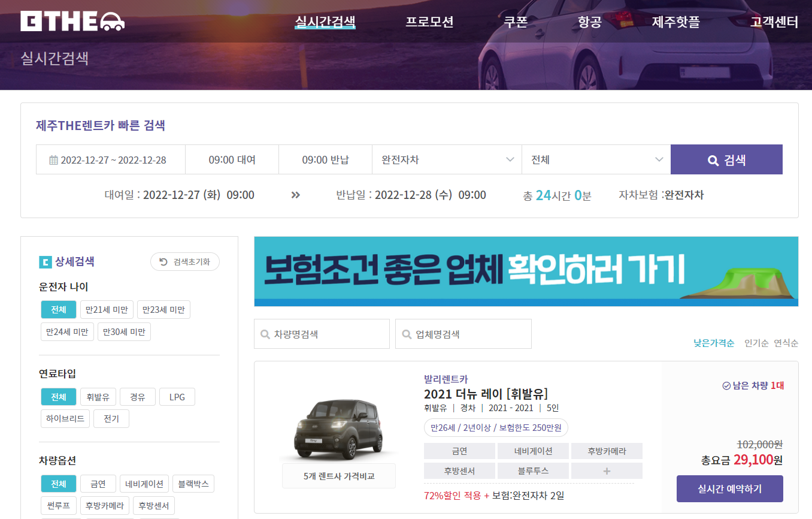Click 검색초기화 to reset filters
The image size is (812, 519).
[185, 262]
